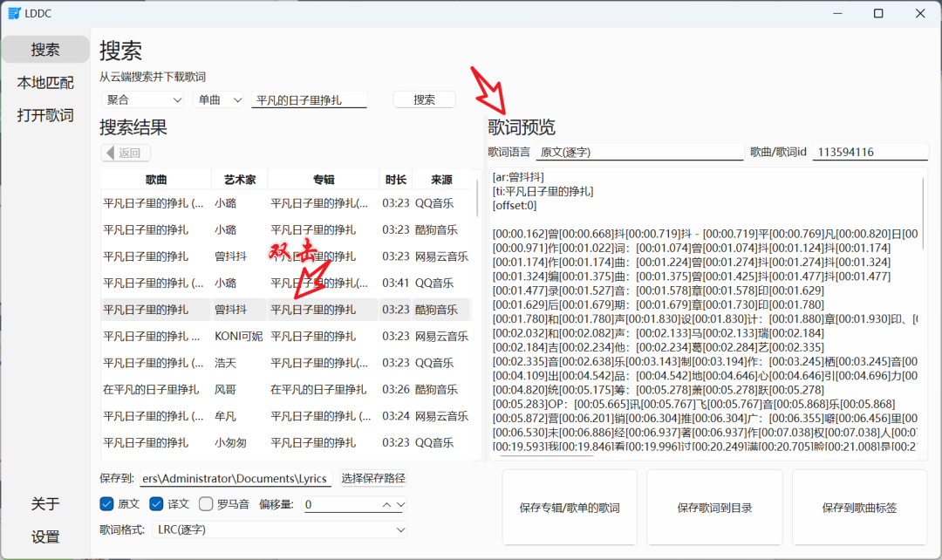942x560 pixels.
Task: Select the 曾抖抖 网易云音乐 result row
Action: pyautogui.click(x=286, y=256)
